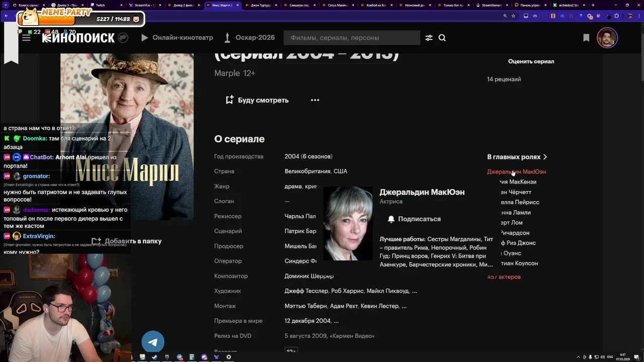The width and height of the screenshot is (644, 362).
Task: Open Steam from the taskbar
Action: [154, 357]
